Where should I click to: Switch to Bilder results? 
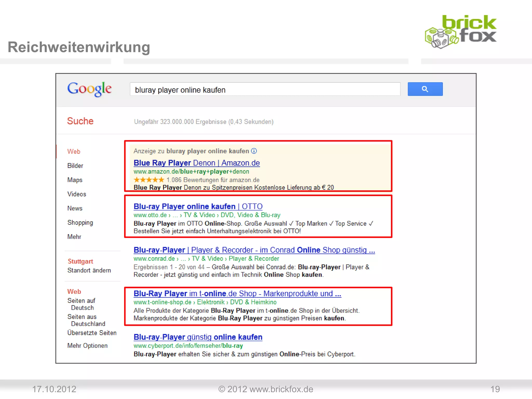click(75, 166)
